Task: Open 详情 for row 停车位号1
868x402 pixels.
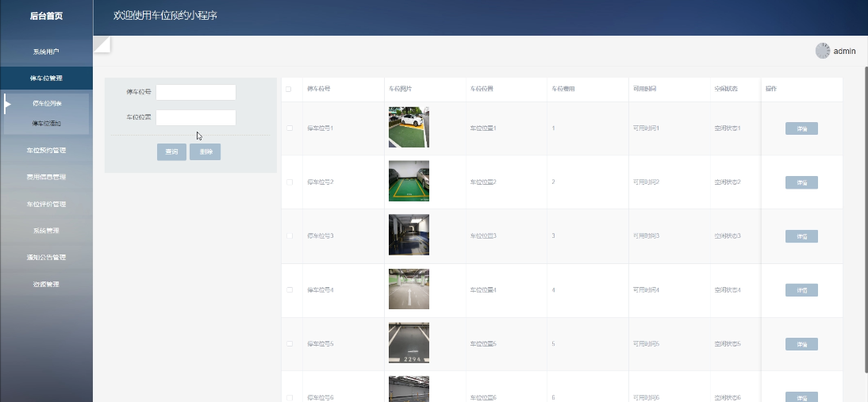Action: coord(801,128)
